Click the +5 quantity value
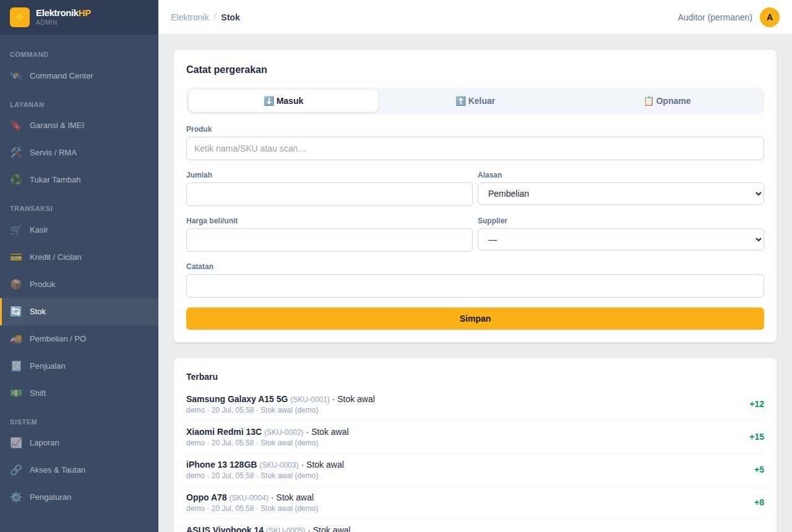 click(x=759, y=470)
